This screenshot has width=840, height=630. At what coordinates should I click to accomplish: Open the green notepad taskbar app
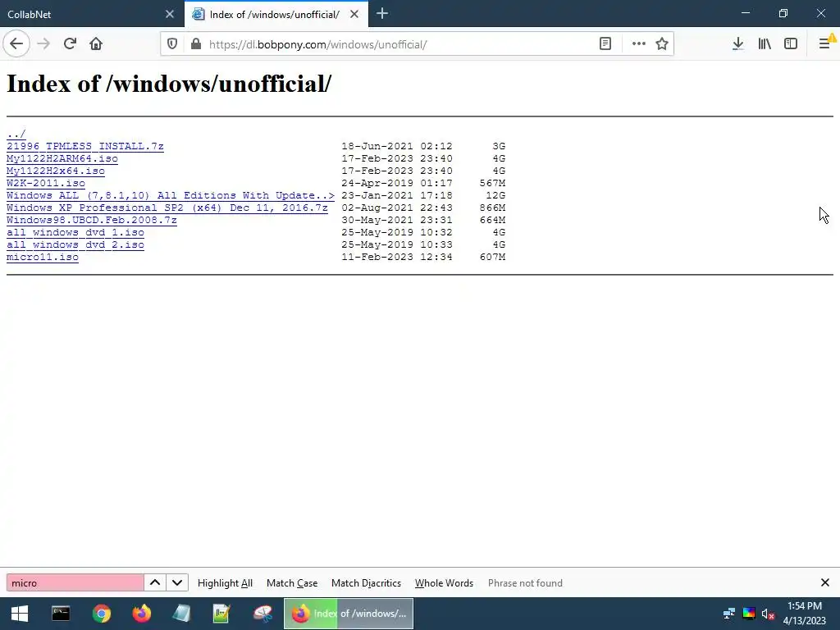[221, 614]
